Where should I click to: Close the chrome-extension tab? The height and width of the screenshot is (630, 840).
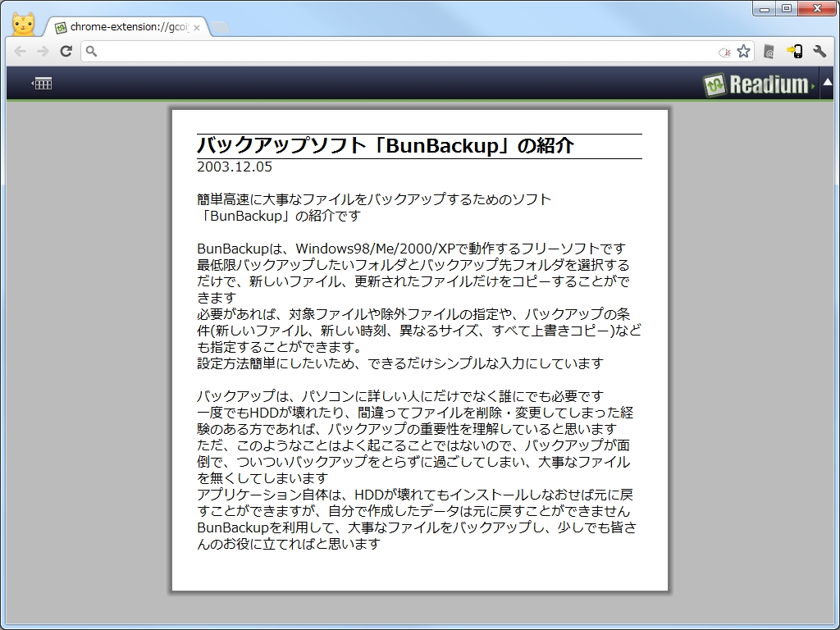click(x=195, y=26)
